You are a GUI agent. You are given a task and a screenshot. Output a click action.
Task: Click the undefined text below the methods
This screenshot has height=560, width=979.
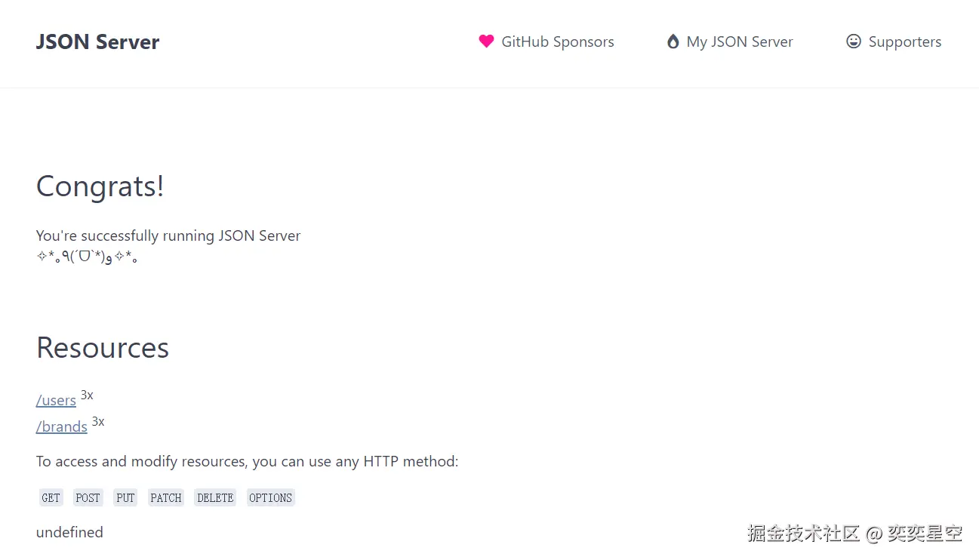[x=69, y=533]
